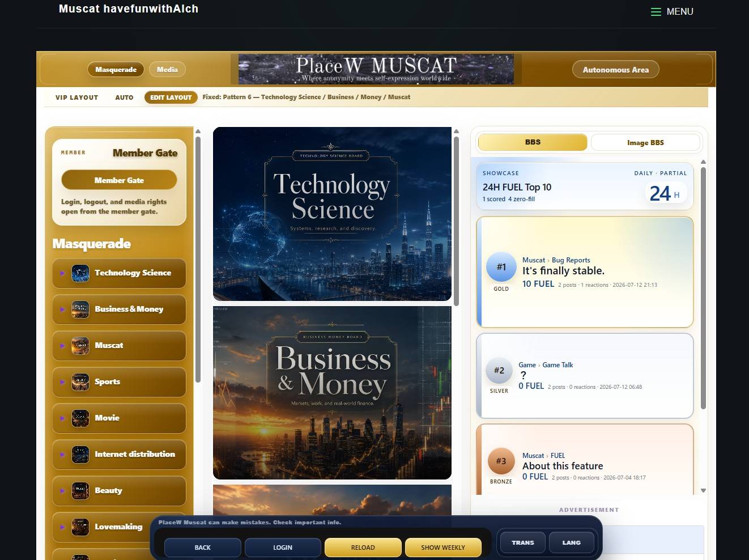Switch to the BBS tab
The image size is (749, 560).
click(533, 142)
